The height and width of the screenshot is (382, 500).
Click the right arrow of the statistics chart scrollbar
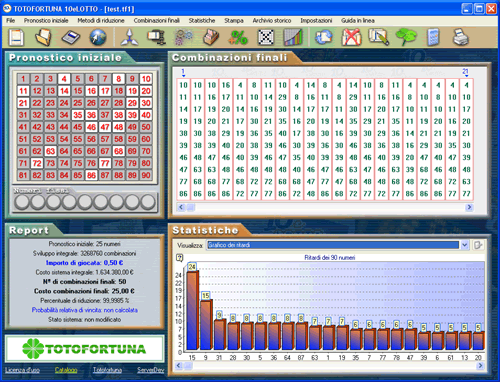click(x=480, y=366)
